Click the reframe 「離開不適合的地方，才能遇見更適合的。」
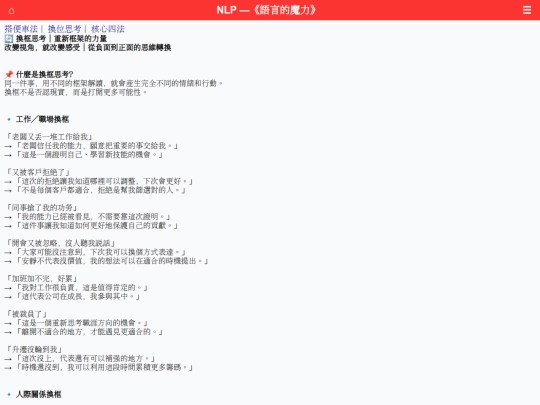 (x=89, y=332)
